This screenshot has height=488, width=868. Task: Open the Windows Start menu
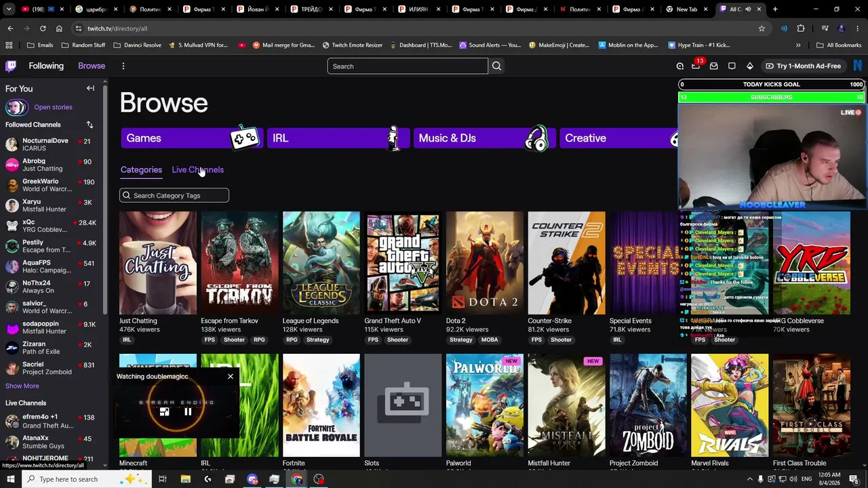(11, 479)
